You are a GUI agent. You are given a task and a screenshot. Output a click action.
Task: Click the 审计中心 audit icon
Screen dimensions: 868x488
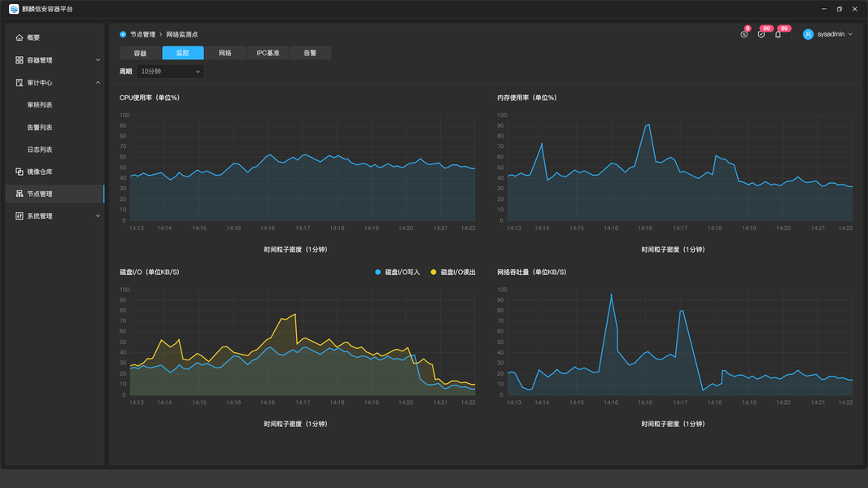[x=20, y=82]
